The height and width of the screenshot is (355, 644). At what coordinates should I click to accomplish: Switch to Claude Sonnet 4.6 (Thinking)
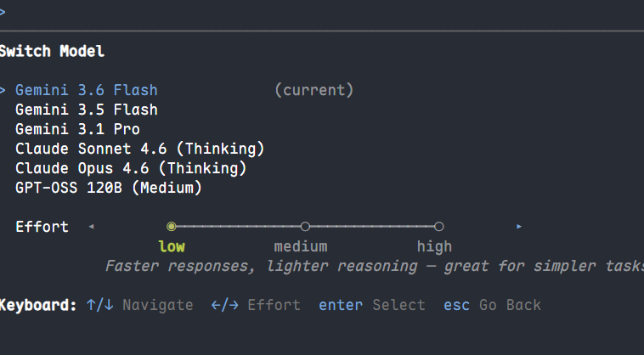click(x=139, y=149)
